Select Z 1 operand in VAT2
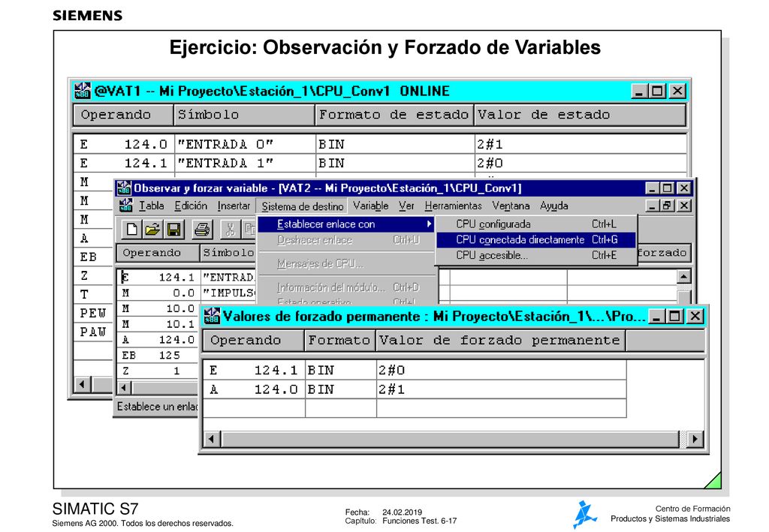This screenshot has height=532, width=769. (158, 371)
